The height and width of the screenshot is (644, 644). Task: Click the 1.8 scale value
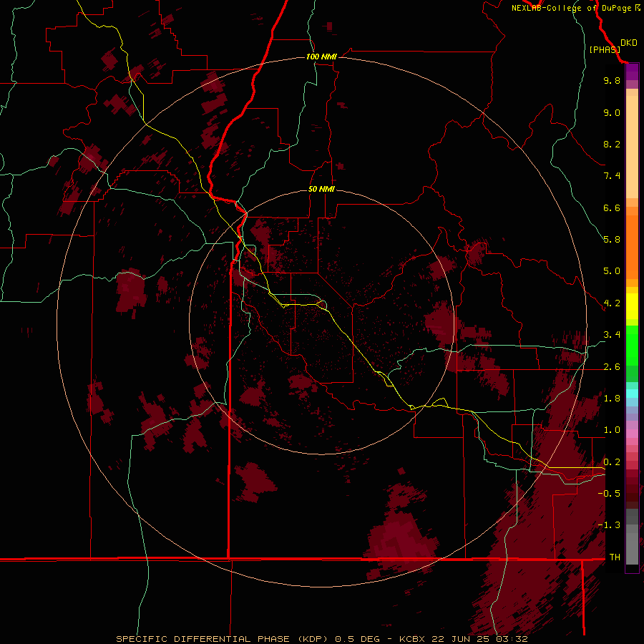click(x=612, y=399)
